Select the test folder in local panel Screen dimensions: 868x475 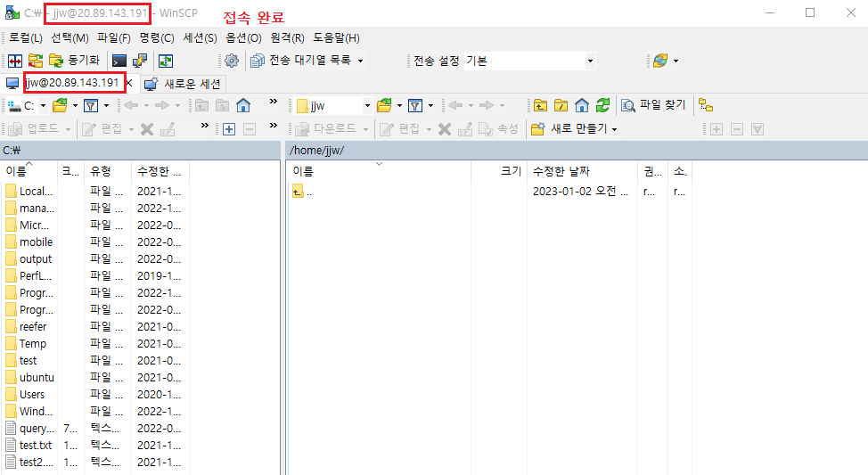[21, 360]
